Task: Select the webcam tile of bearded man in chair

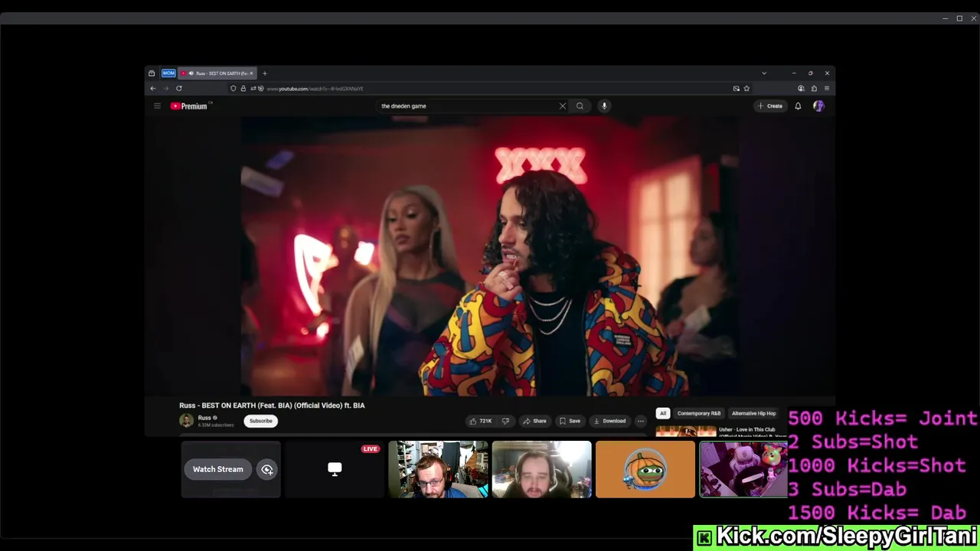Action: pos(542,469)
